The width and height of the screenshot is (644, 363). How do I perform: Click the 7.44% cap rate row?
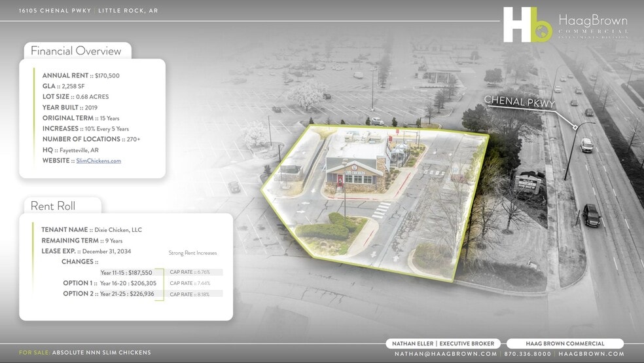click(195, 283)
